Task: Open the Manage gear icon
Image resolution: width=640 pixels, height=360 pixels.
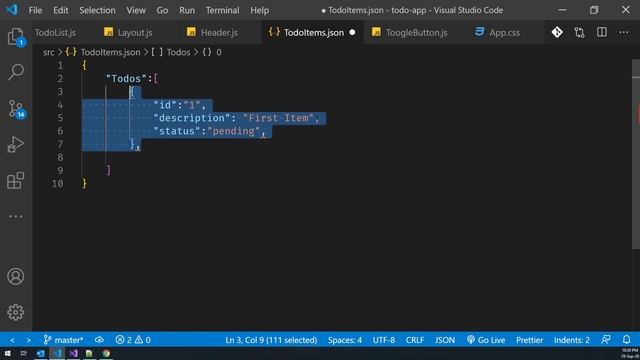Action: [x=16, y=312]
